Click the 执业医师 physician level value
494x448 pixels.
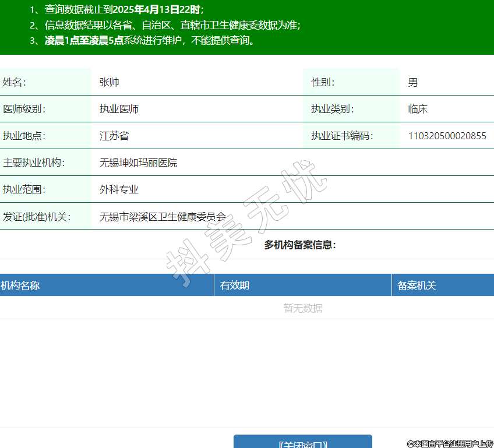(119, 109)
